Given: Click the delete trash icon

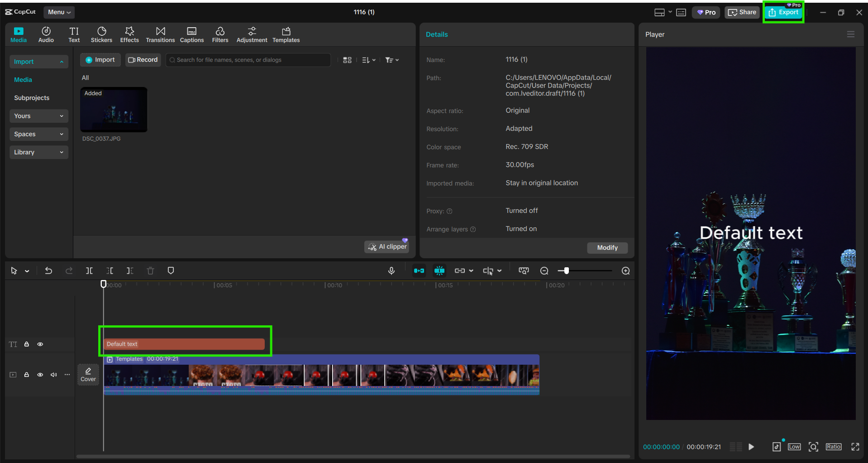Looking at the screenshot, I should coord(151,271).
